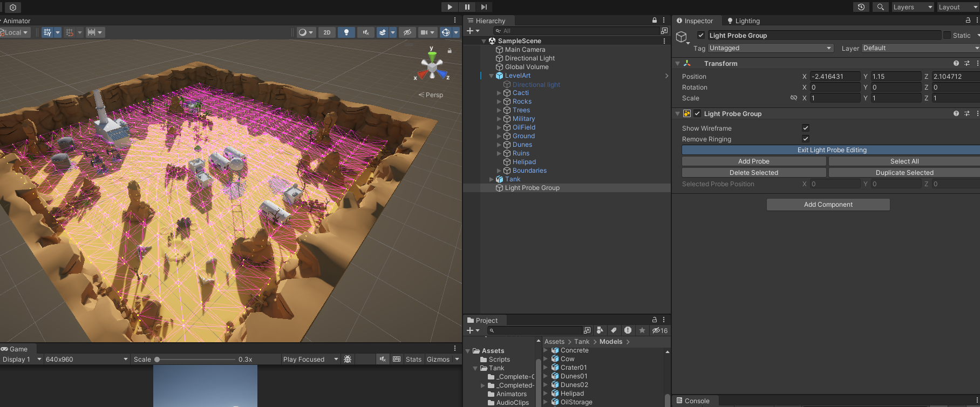Expand the Military object arrow
Image resolution: width=980 pixels, height=407 pixels.
pos(499,119)
